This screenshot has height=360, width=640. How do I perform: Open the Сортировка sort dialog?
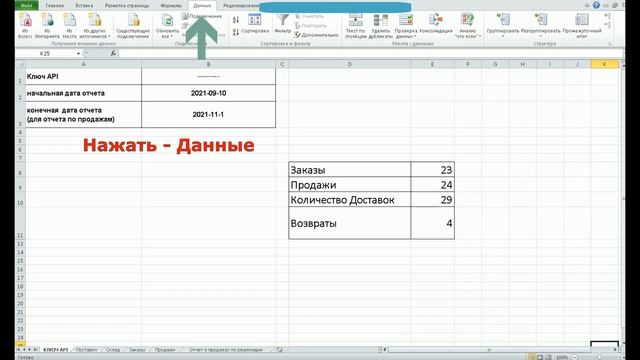(x=255, y=24)
